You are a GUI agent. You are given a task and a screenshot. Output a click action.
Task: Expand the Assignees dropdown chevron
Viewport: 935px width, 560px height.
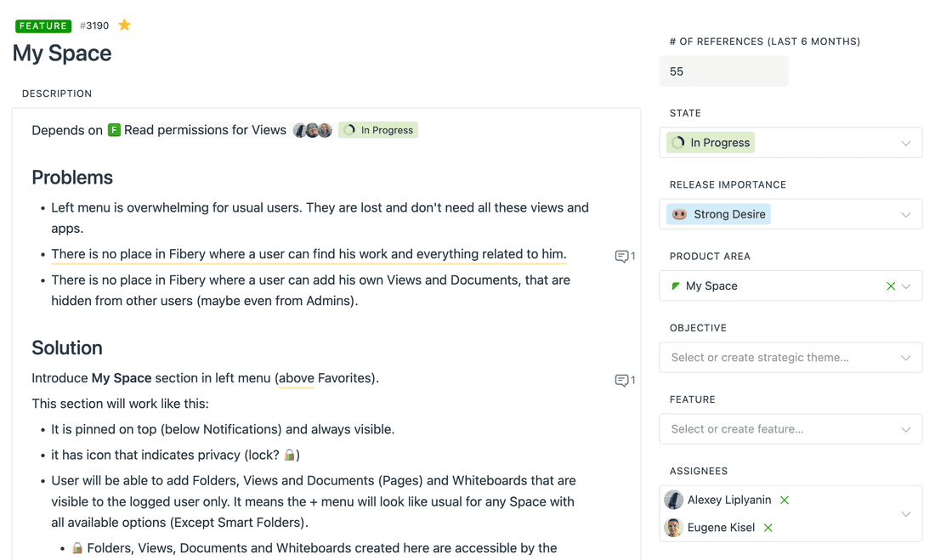click(x=906, y=514)
